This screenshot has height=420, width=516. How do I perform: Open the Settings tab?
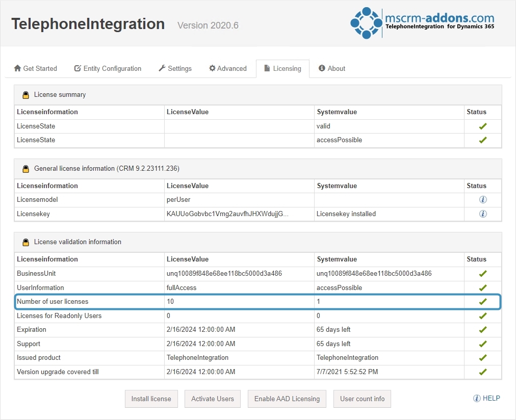[x=175, y=68]
